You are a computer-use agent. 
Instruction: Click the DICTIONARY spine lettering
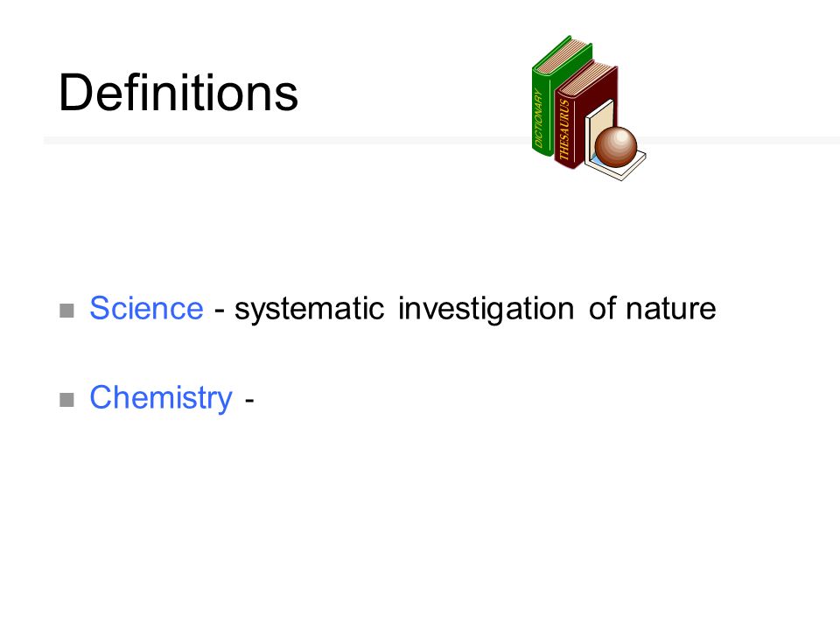(538, 118)
